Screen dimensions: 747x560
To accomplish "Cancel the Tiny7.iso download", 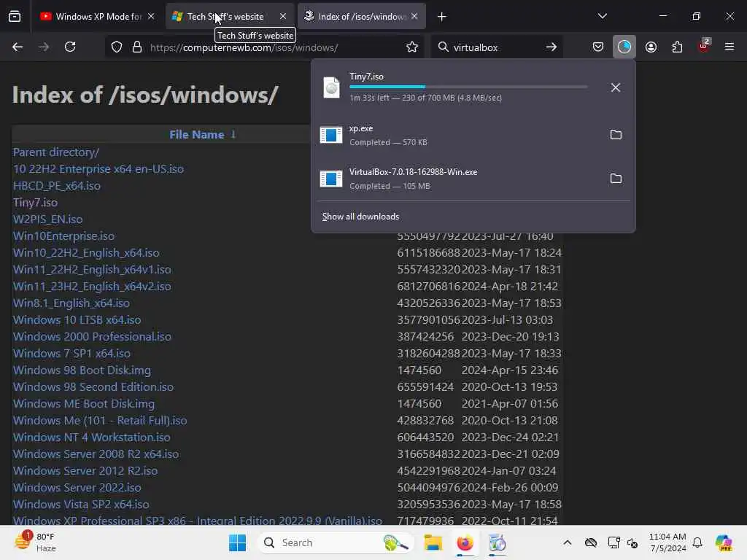I will click(616, 87).
